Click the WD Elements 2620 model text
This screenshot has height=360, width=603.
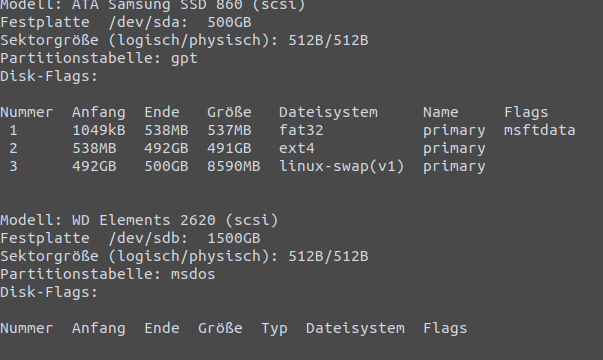point(143,220)
